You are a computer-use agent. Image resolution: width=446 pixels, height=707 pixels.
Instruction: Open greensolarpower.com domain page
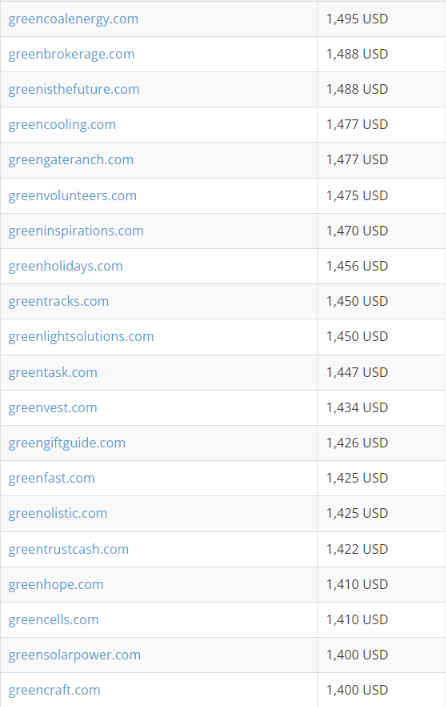(74, 655)
